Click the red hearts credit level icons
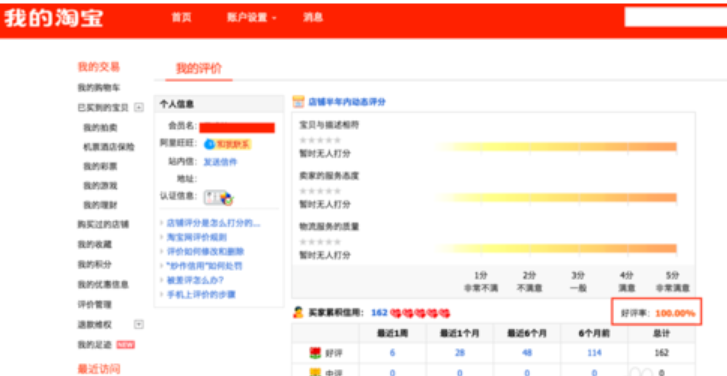 (421, 313)
